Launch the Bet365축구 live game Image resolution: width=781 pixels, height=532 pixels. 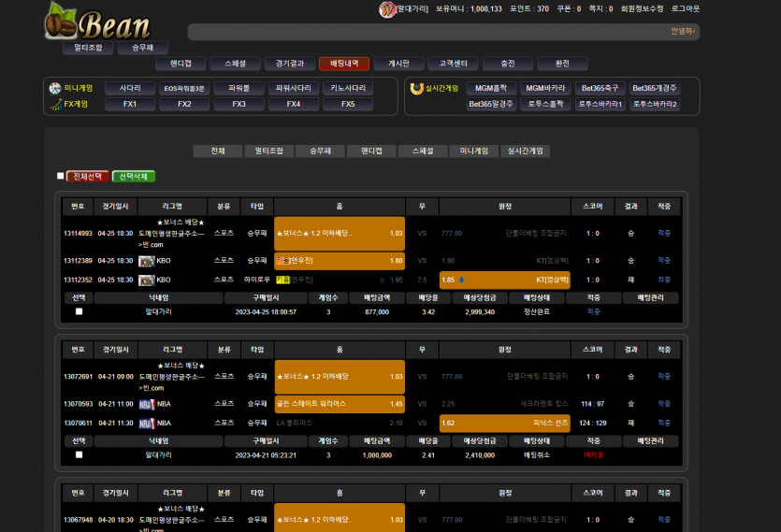pos(600,89)
